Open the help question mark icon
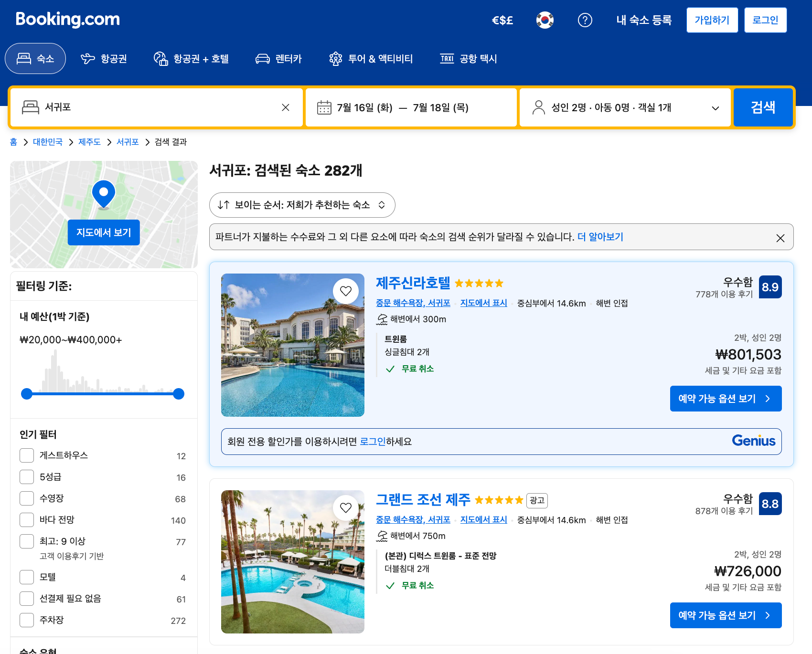 585,20
